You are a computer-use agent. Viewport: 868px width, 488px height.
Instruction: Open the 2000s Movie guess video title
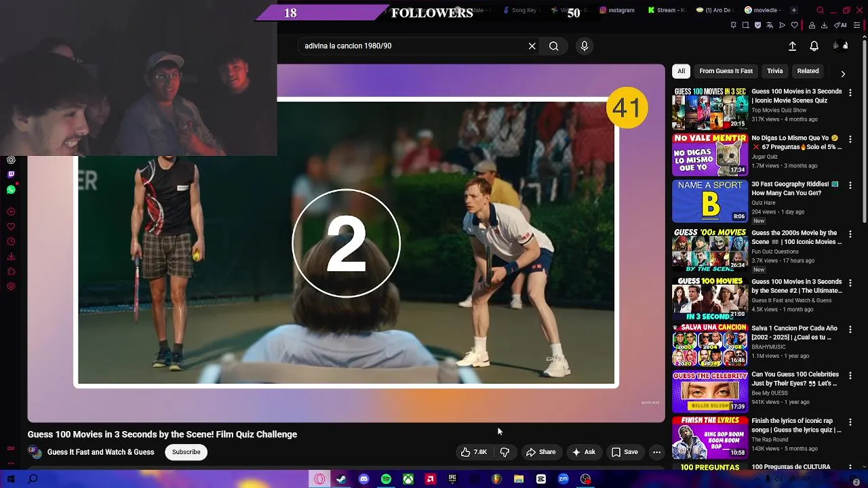[797, 237]
